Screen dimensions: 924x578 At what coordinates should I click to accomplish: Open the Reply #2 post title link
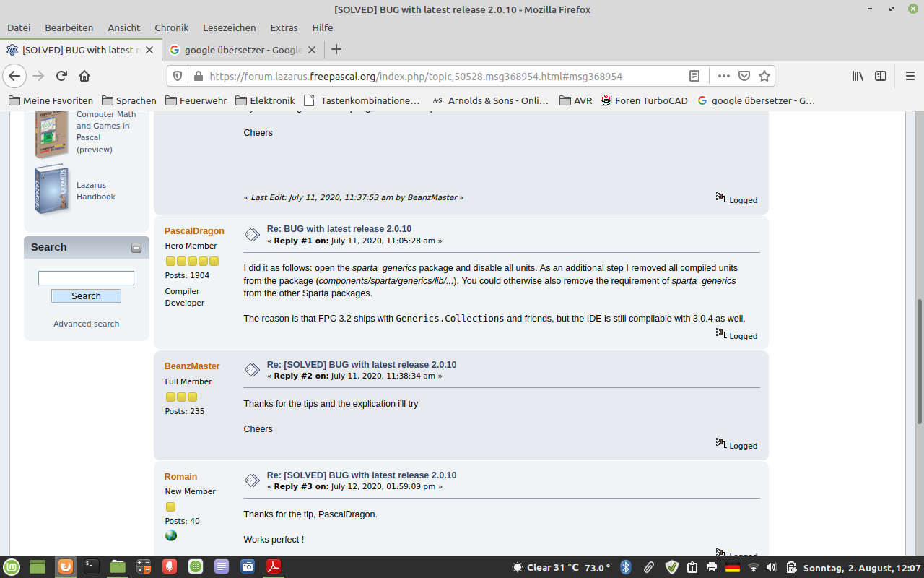(x=362, y=365)
